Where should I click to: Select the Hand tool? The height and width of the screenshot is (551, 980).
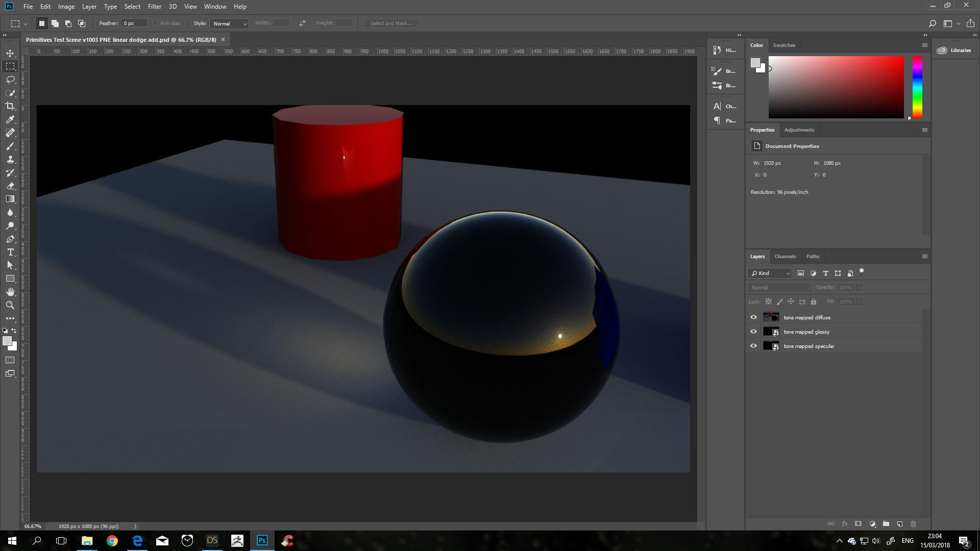point(10,292)
